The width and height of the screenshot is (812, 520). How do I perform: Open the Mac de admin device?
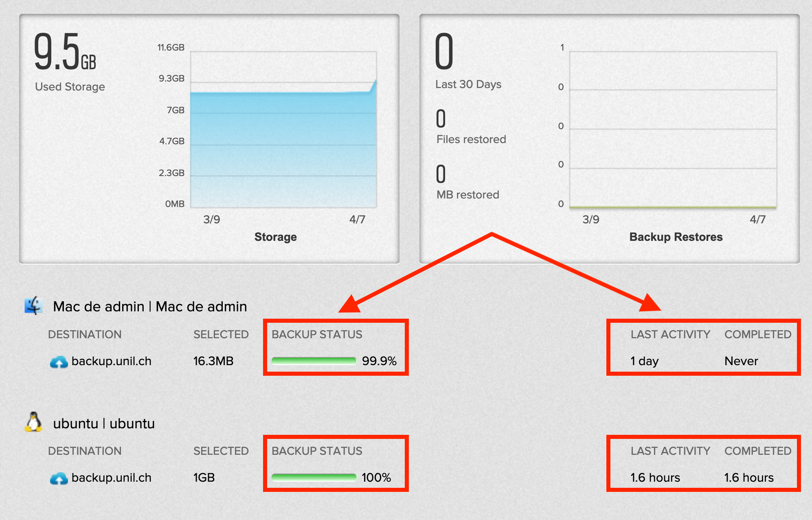(150, 306)
